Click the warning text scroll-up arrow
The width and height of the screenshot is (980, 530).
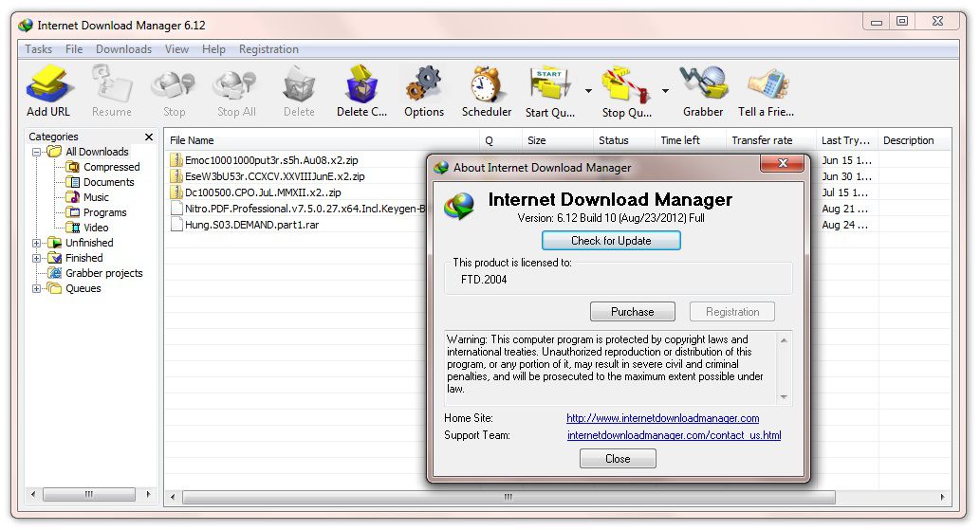[x=784, y=340]
